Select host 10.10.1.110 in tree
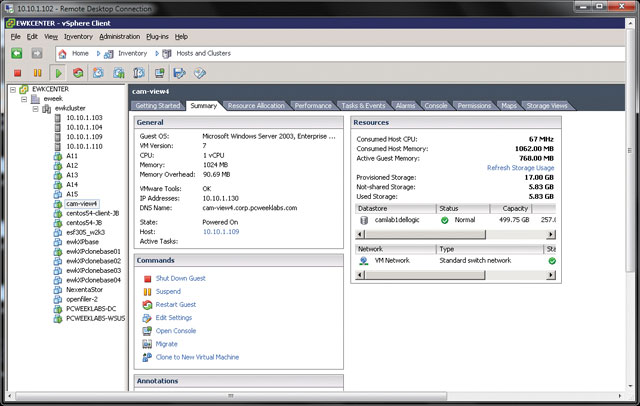The width and height of the screenshot is (640, 406). pos(84,146)
